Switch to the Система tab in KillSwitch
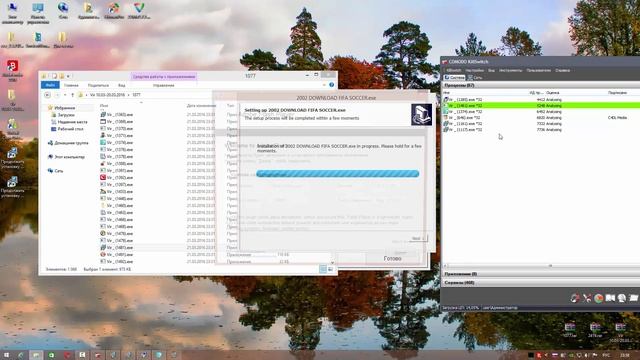The width and height of the screenshot is (640, 360). [x=454, y=78]
